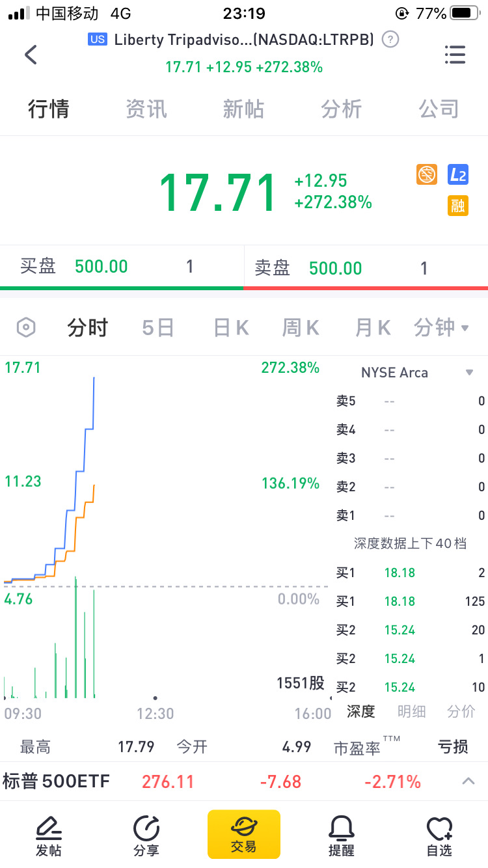Go back with the left arrow

click(x=31, y=55)
